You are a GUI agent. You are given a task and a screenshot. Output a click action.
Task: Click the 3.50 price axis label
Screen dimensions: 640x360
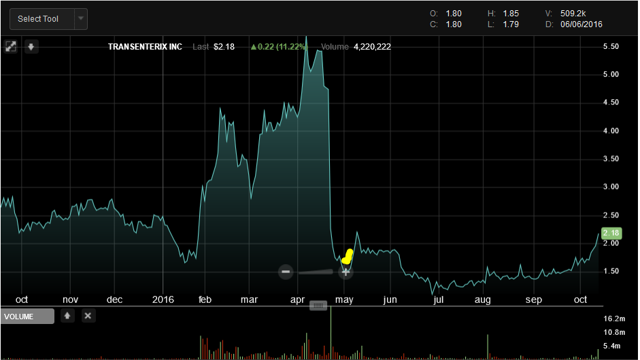611,158
